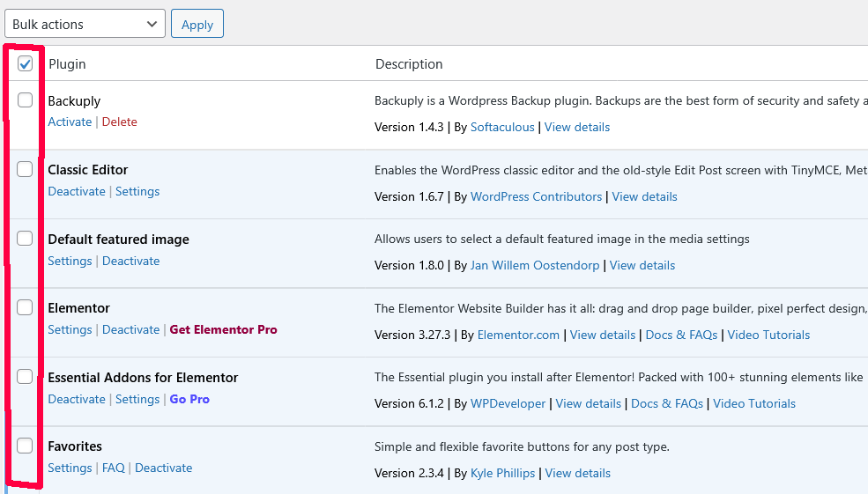
Task: Deactivate the Classic Editor plugin
Action: 77,191
